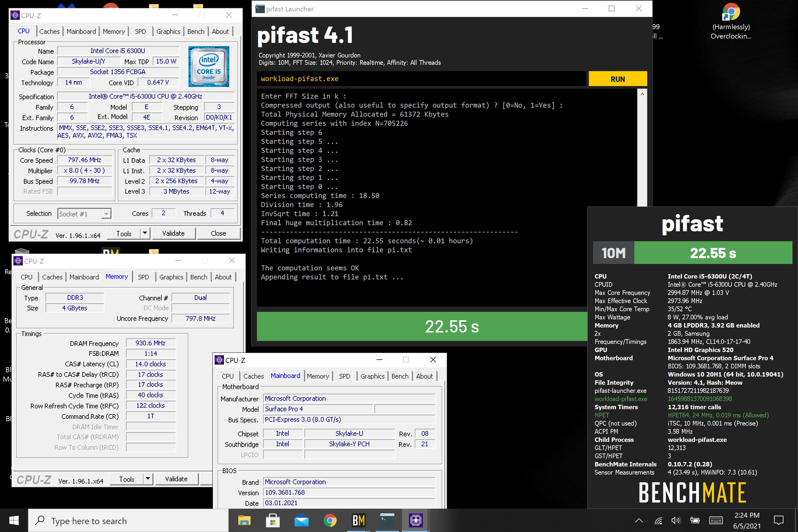798x532 pixels.
Task: Open About tab in top CPU-Z window
Action: [x=220, y=32]
